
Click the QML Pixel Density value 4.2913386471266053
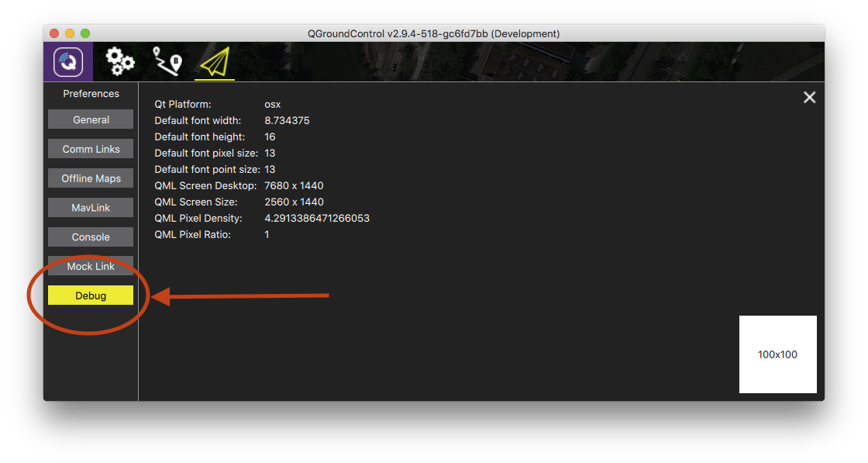pyautogui.click(x=317, y=218)
